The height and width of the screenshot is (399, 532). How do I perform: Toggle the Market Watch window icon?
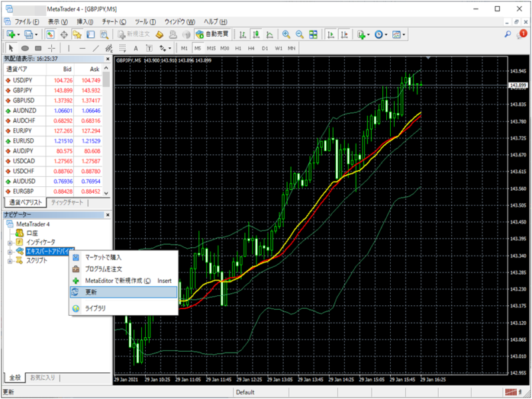pos(50,35)
